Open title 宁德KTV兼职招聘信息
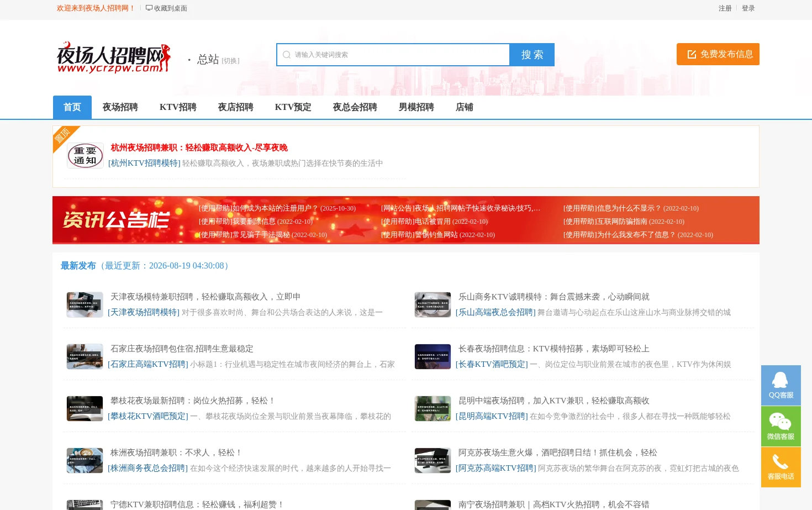 pos(197,504)
